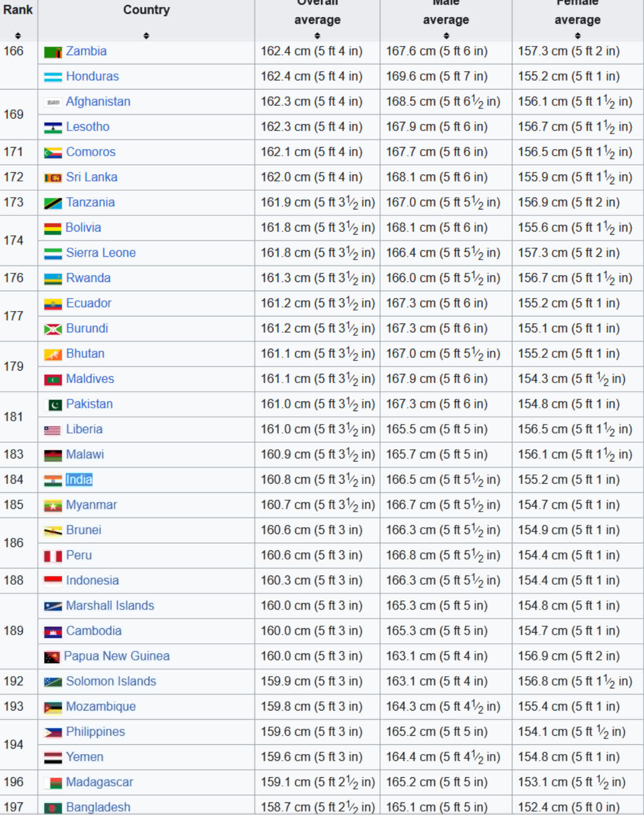Open the highlighted India country link
This screenshot has height=815, width=644.
(79, 479)
